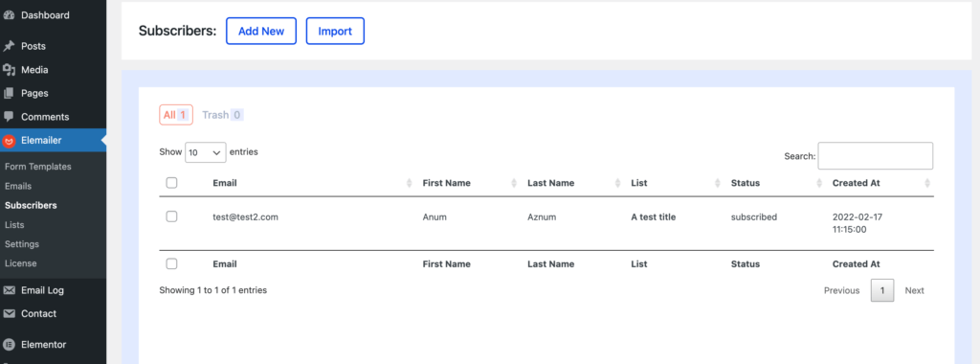Click the list name A test title
The width and height of the screenshot is (980, 364).
point(654,217)
